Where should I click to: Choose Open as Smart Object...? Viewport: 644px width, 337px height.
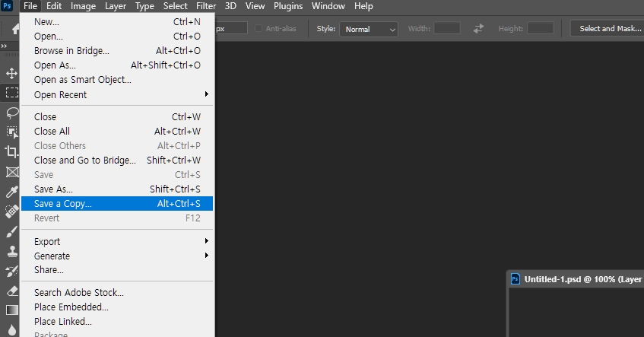(117, 79)
